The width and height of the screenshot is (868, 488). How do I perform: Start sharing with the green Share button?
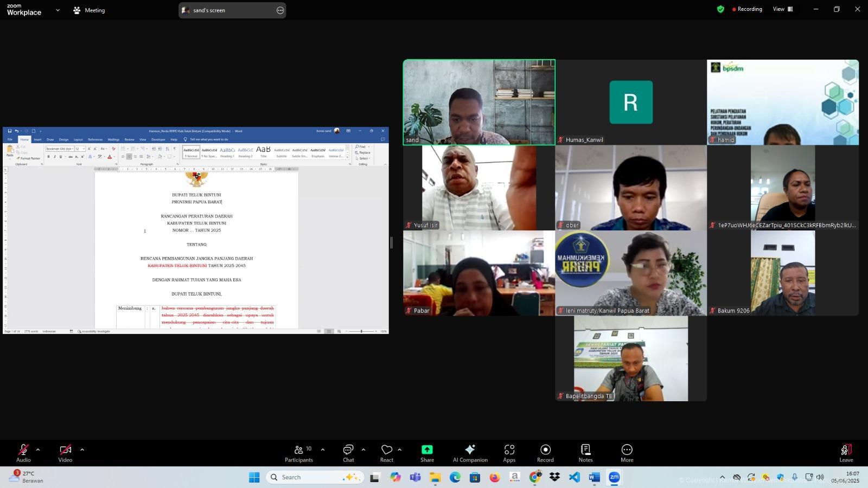pos(427,453)
